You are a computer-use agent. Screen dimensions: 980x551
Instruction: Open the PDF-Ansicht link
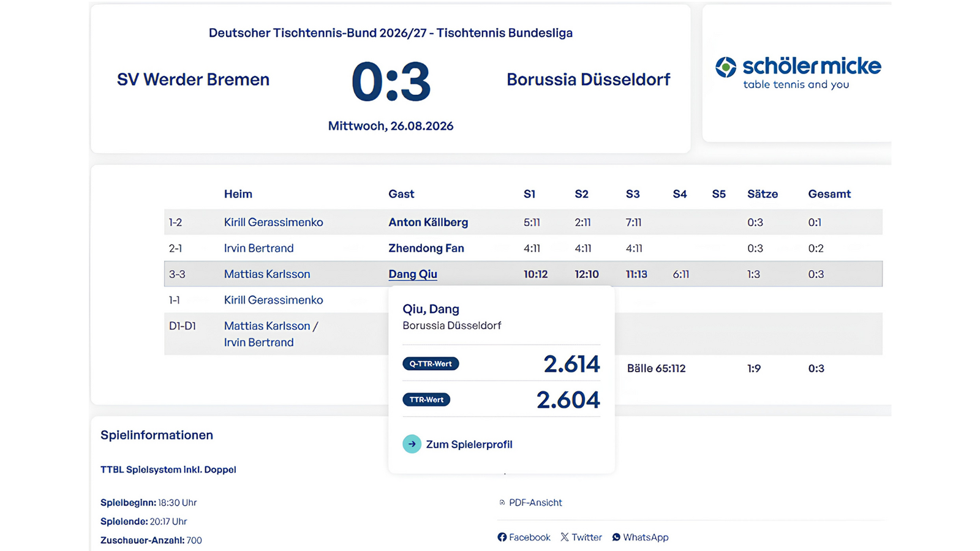(x=535, y=503)
